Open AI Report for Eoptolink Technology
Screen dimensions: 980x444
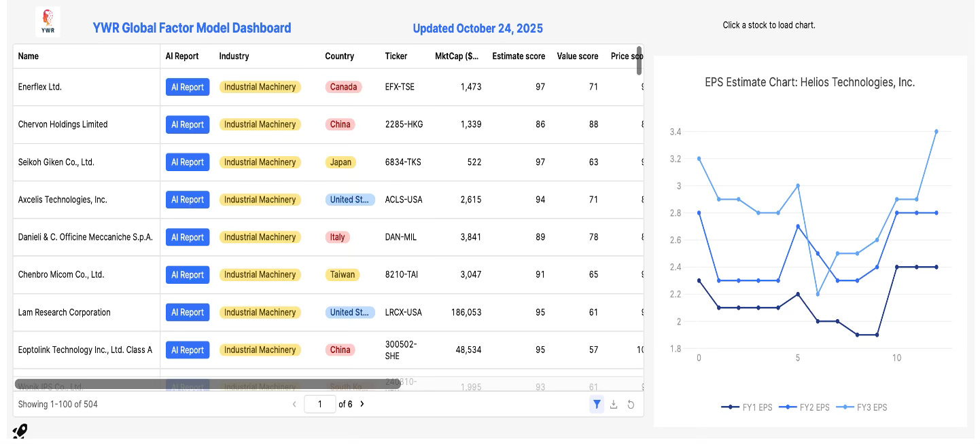(x=188, y=350)
